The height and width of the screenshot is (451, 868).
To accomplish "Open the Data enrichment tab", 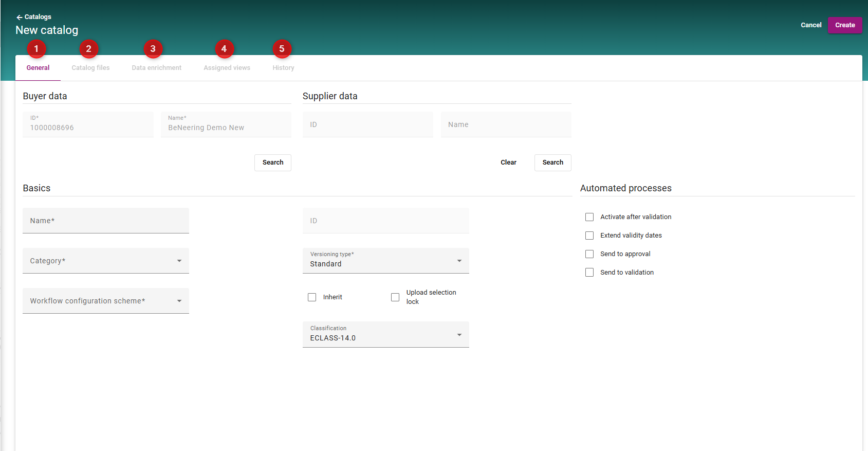I will click(156, 68).
